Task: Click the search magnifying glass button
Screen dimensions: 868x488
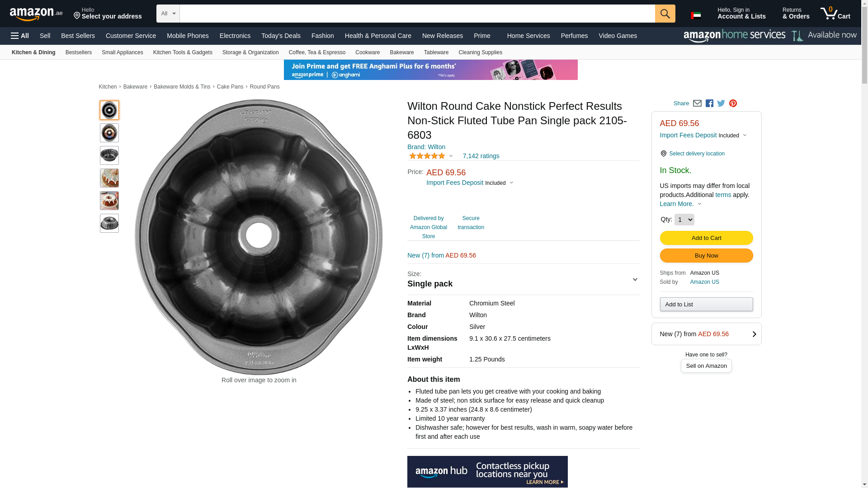Action: click(665, 14)
